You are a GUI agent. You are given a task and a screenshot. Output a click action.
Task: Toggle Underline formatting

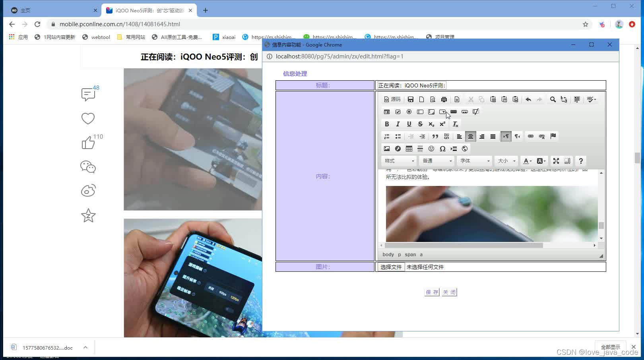(x=409, y=124)
